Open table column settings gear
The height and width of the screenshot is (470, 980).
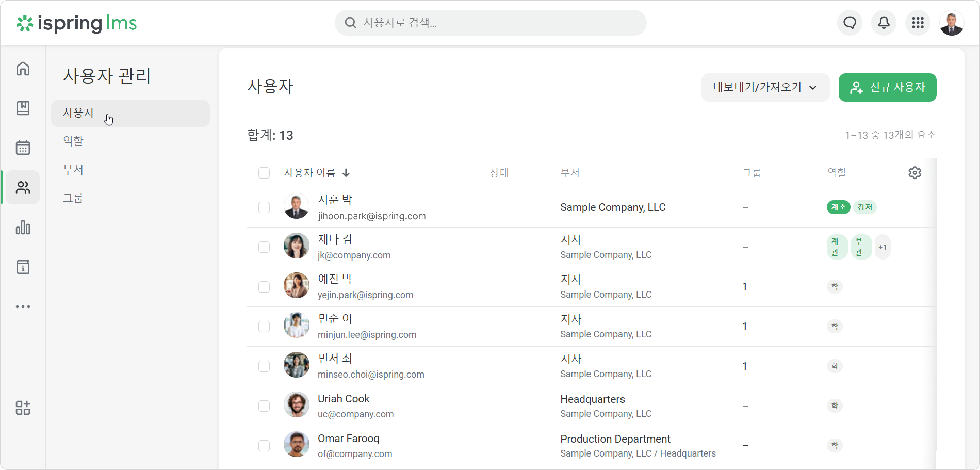tap(915, 173)
